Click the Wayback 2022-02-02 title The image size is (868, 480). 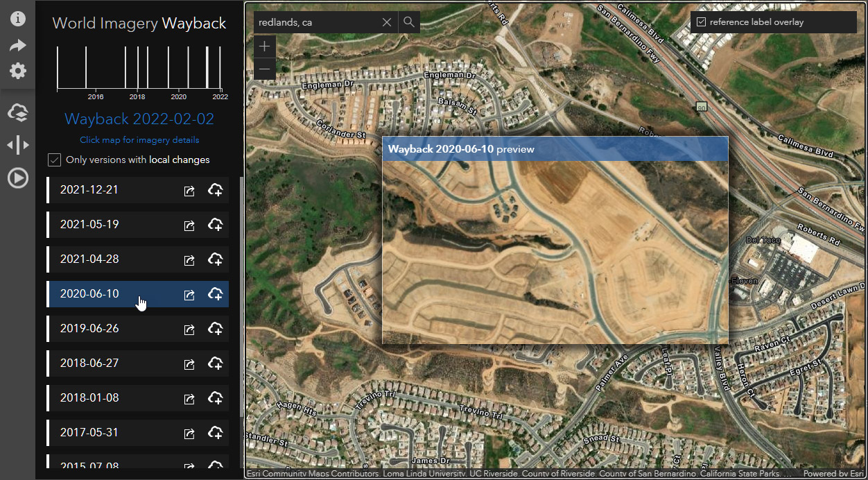pos(139,119)
